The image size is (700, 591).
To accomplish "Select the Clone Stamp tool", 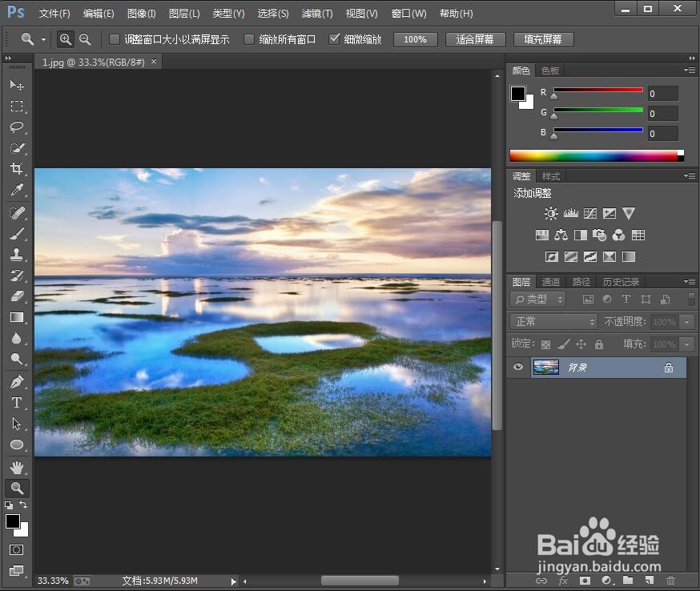I will coord(17,255).
